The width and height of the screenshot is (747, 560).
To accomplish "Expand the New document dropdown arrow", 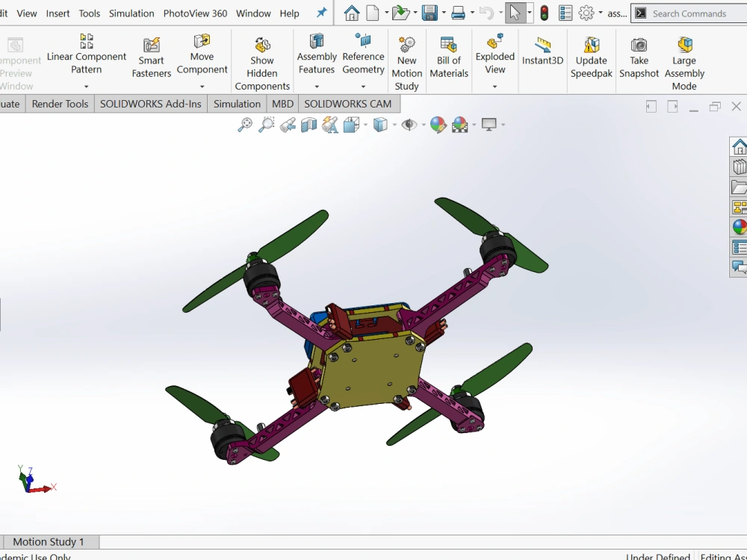I will [386, 13].
